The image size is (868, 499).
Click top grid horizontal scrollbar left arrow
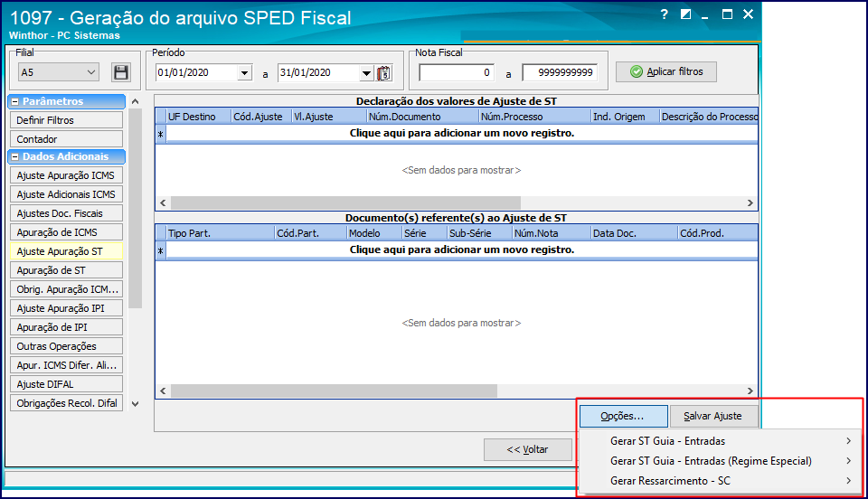point(163,203)
